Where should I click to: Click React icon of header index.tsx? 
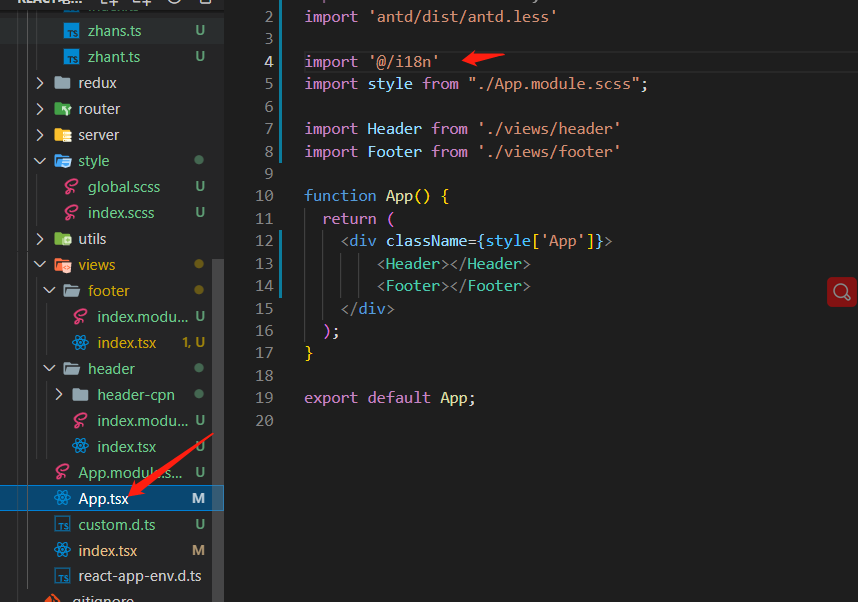(x=80, y=446)
